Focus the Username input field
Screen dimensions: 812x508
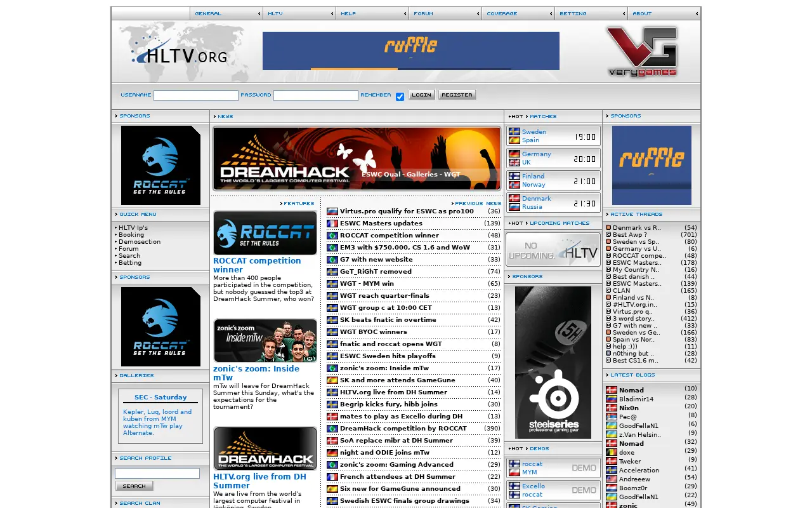196,95
